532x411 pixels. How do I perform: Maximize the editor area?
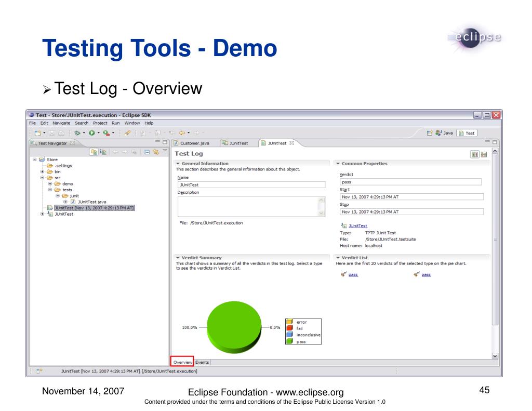[495, 142]
